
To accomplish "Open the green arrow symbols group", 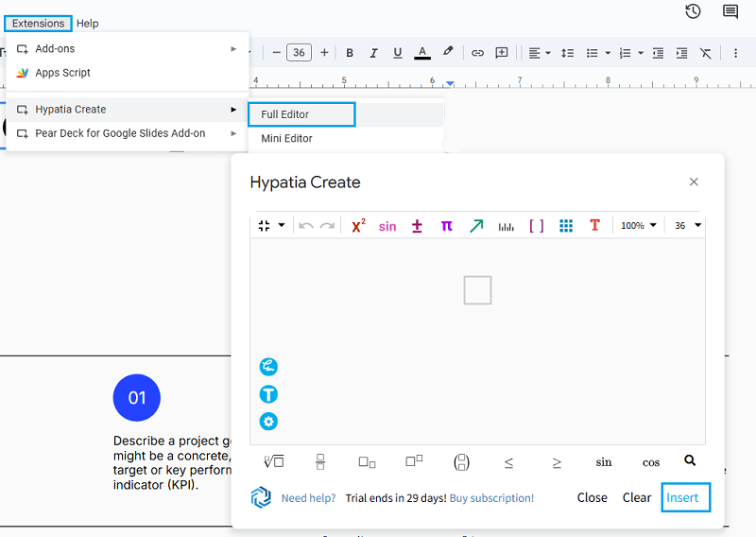I will click(x=476, y=225).
